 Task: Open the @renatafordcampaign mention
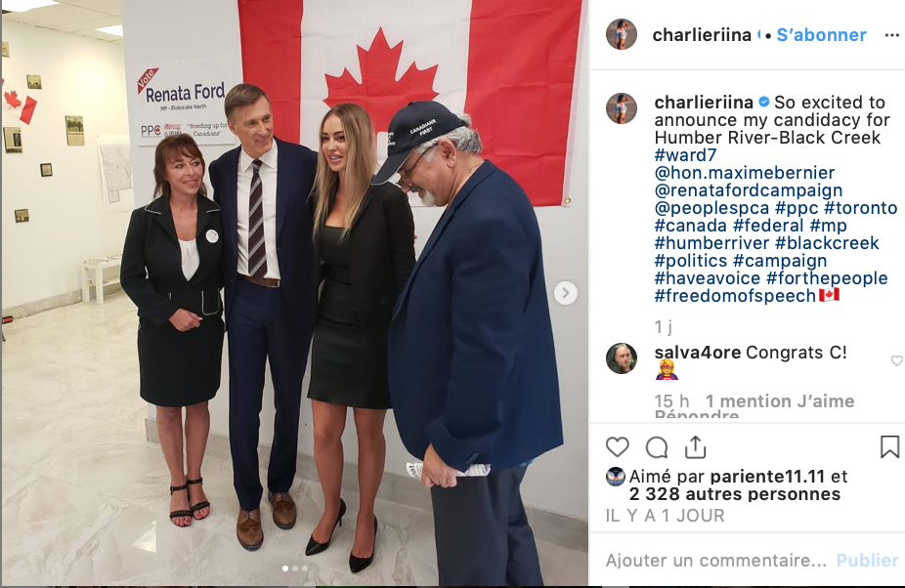749,190
